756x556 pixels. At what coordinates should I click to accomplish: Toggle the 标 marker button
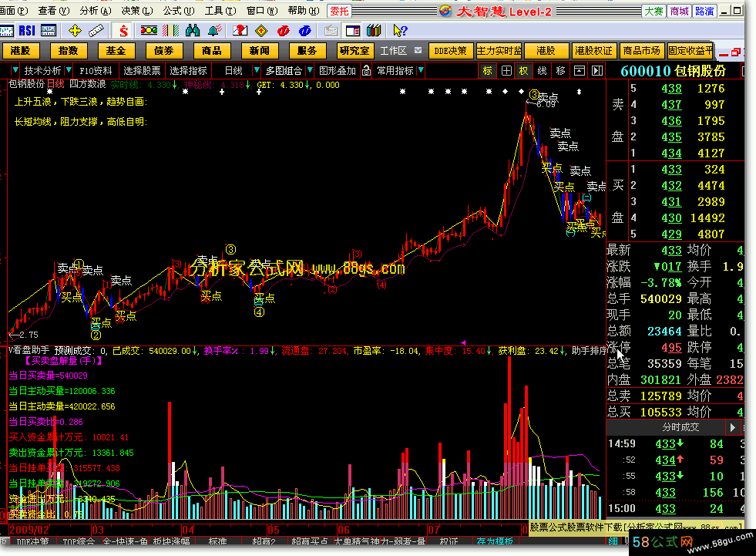click(x=488, y=71)
